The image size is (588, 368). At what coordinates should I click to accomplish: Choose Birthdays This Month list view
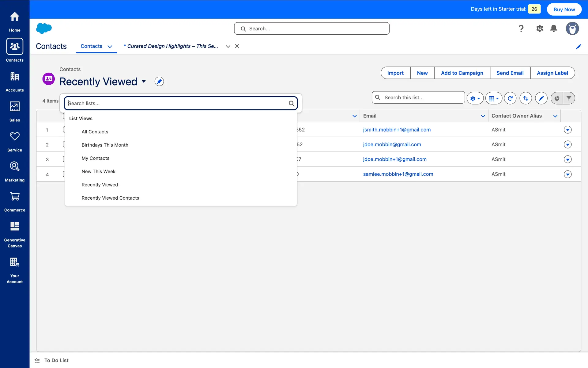pos(105,145)
